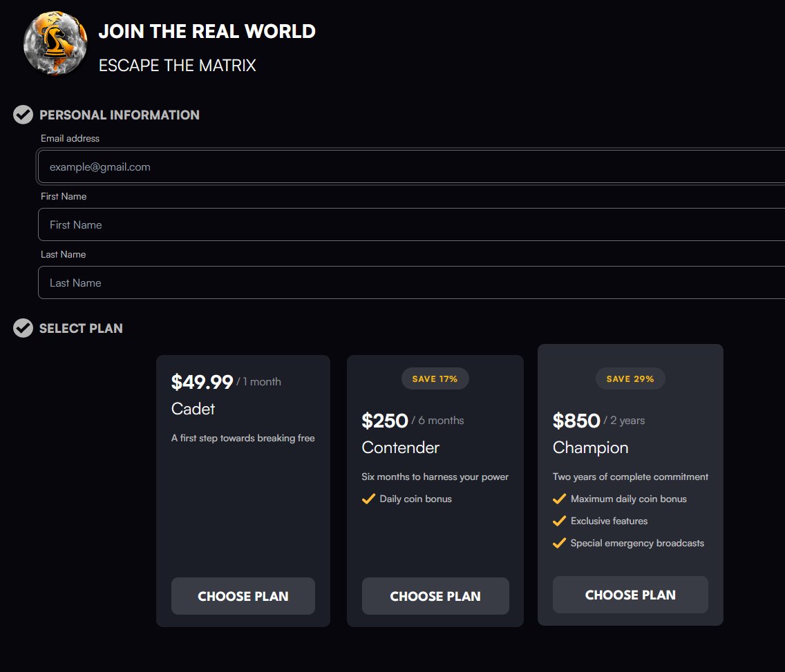Click the Contender plan title
This screenshot has height=672, width=785.
401,448
